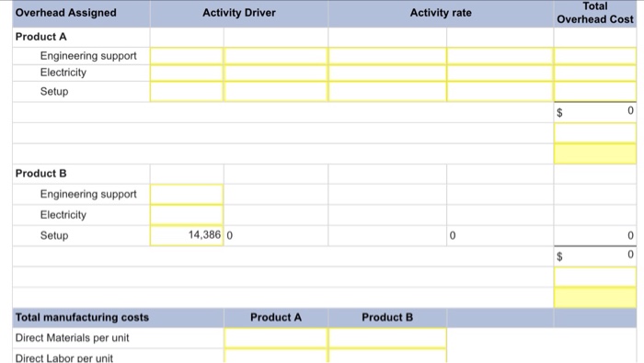Viewport: 644px width, 363px height.
Task: Click Setup label under Product B
Action: [54, 235]
